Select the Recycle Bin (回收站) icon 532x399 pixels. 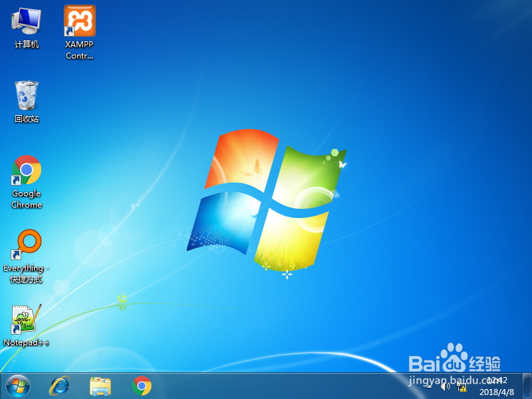(27, 102)
